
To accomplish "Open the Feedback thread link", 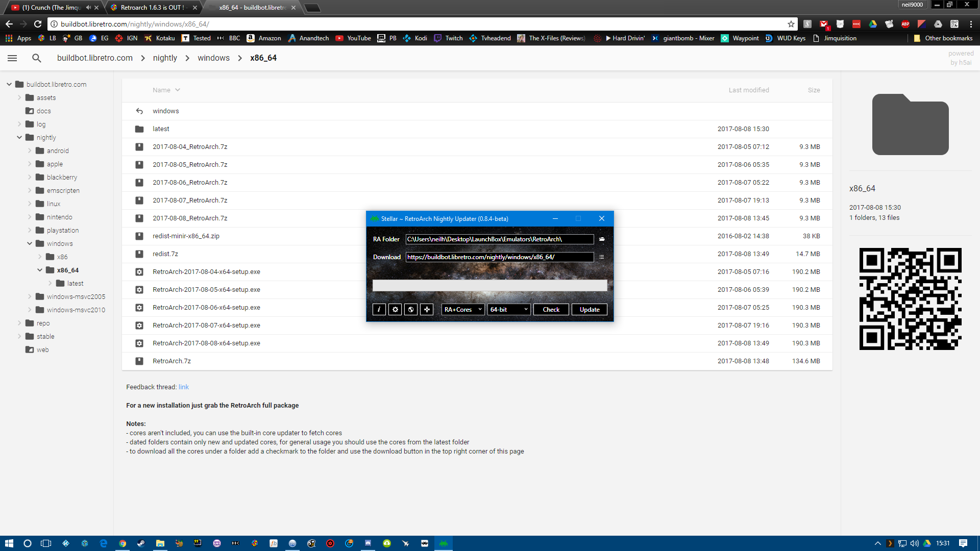I will (183, 387).
